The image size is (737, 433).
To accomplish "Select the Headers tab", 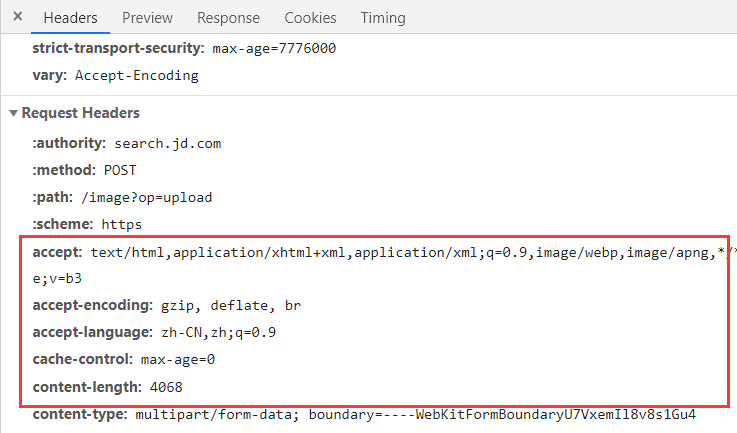I will [70, 18].
